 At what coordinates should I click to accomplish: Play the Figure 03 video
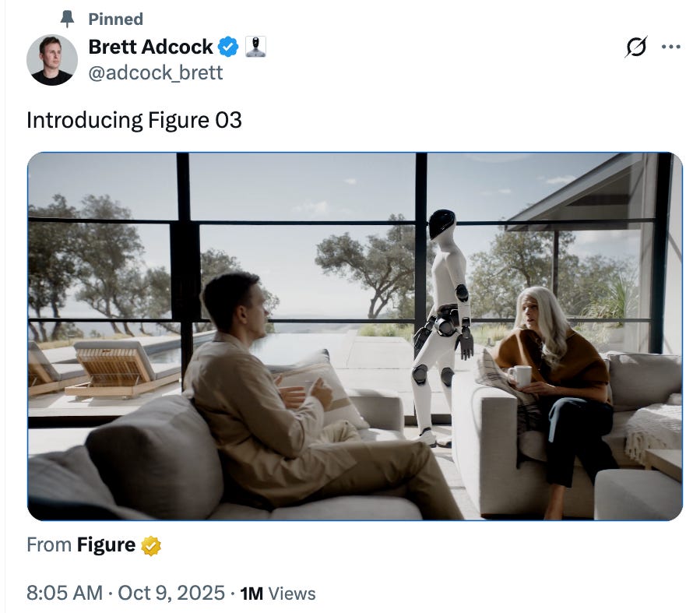[x=355, y=336]
